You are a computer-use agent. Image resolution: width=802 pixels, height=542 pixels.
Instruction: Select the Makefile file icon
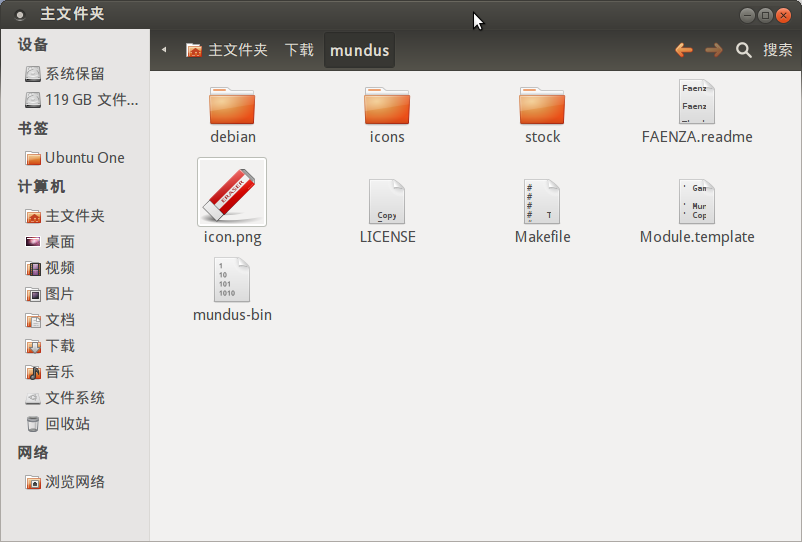[x=542, y=201]
